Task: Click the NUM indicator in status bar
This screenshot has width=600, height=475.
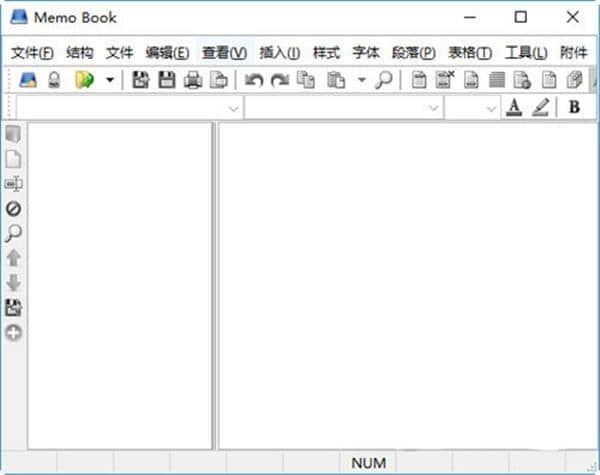Action: click(368, 463)
